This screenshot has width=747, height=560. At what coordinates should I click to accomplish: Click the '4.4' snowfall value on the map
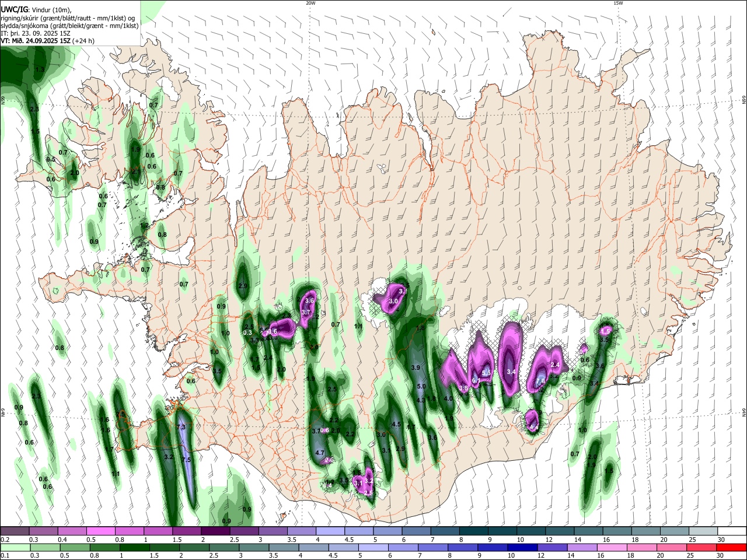pos(534,428)
